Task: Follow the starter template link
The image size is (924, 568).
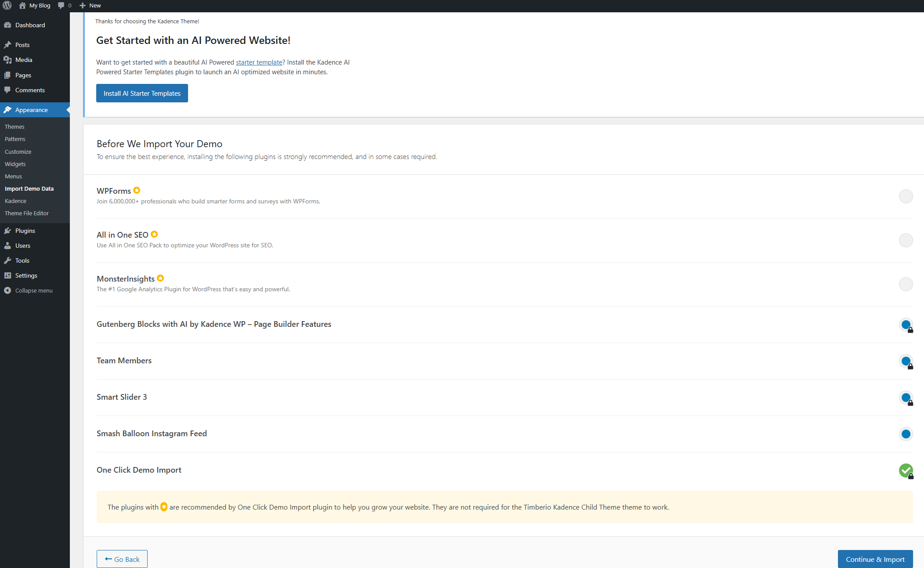Action: 259,62
